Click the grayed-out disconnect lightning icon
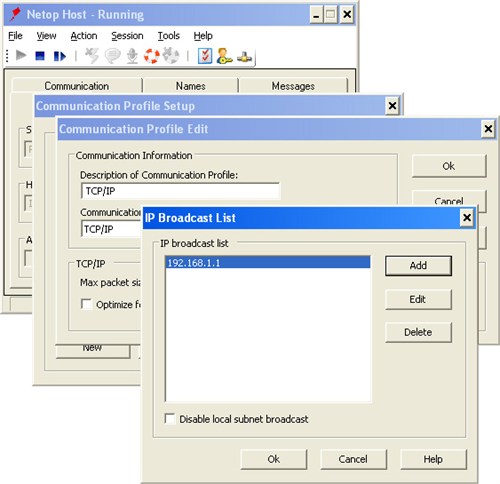 click(92, 56)
